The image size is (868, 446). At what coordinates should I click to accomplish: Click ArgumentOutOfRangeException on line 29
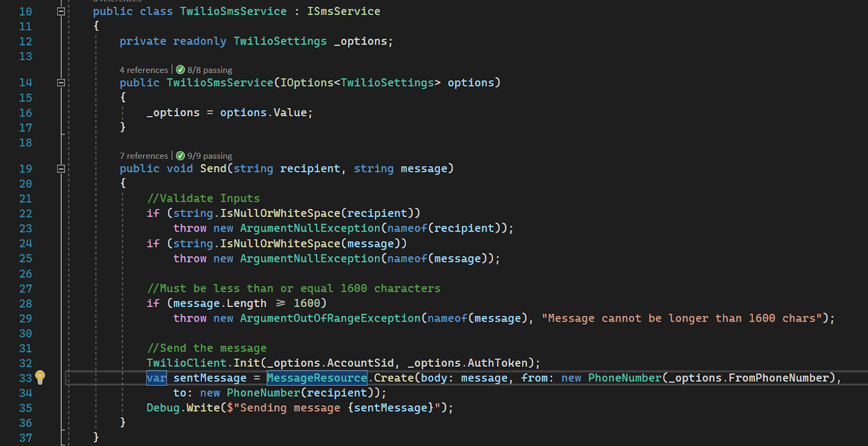(330, 318)
